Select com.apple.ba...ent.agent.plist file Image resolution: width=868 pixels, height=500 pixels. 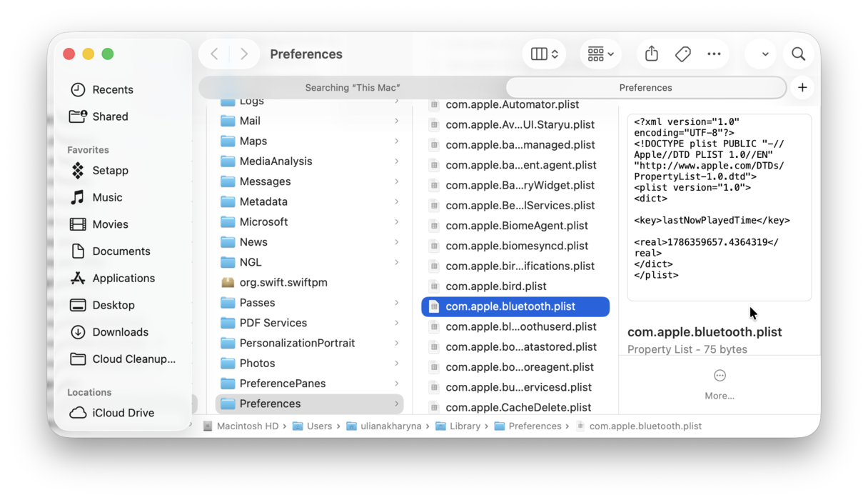point(515,165)
